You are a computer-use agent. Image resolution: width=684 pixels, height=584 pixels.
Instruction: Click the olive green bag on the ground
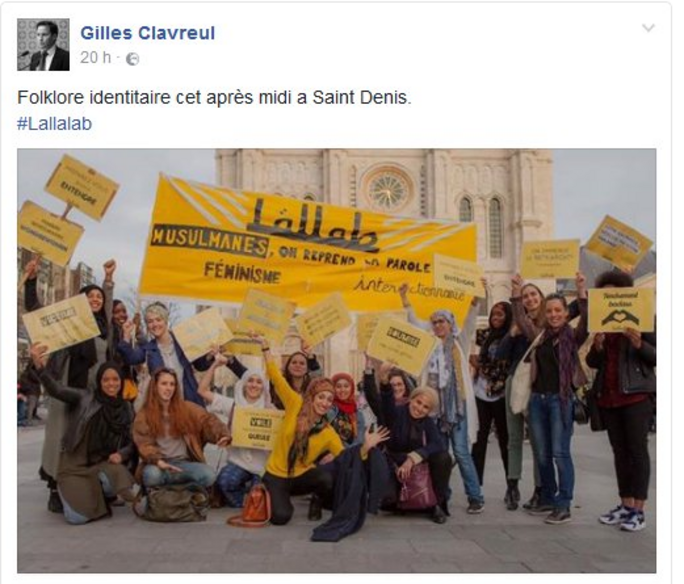(172, 503)
